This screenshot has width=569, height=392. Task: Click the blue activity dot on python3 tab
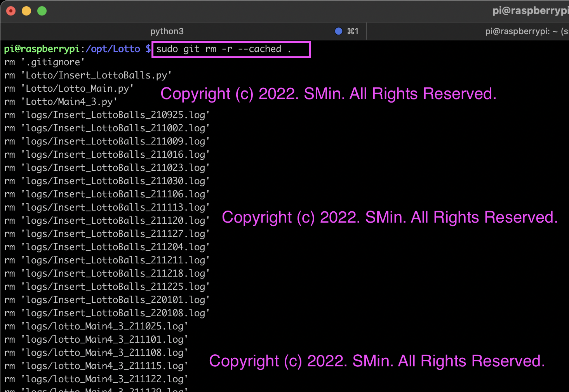click(x=339, y=31)
